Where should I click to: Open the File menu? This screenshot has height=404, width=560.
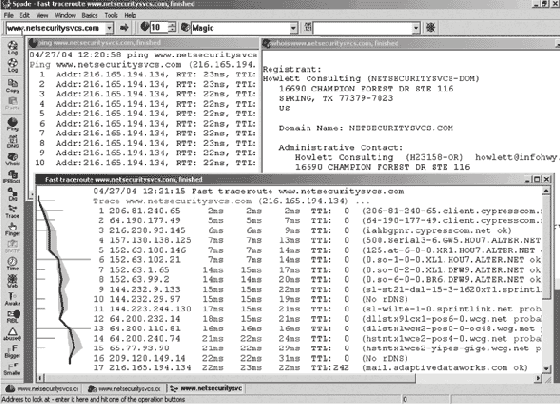pyautogui.click(x=9, y=15)
